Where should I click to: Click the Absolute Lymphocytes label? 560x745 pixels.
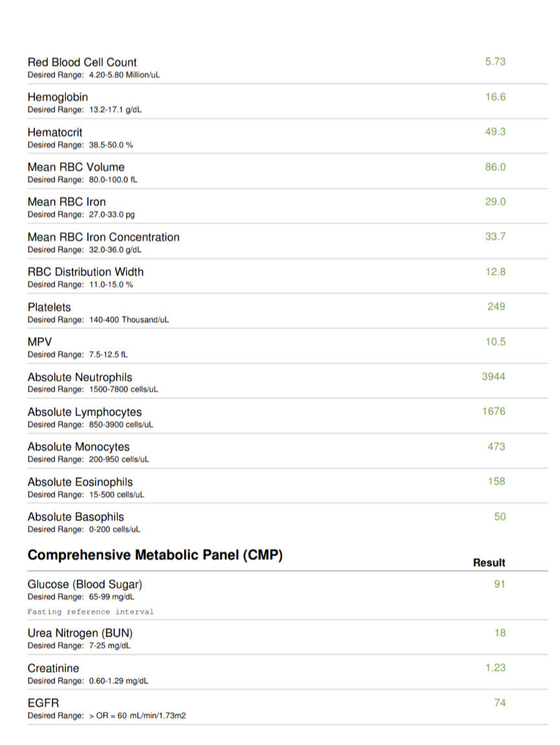84,412
